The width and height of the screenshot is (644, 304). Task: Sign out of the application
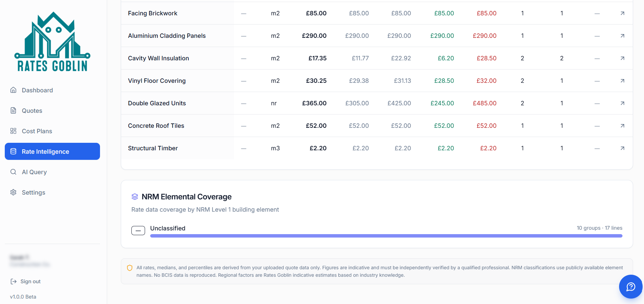click(x=30, y=281)
